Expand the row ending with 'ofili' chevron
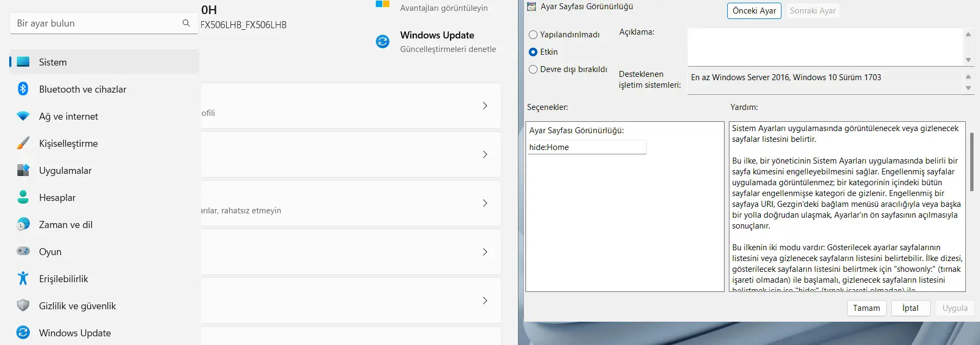The width and height of the screenshot is (980, 345). coord(485,106)
